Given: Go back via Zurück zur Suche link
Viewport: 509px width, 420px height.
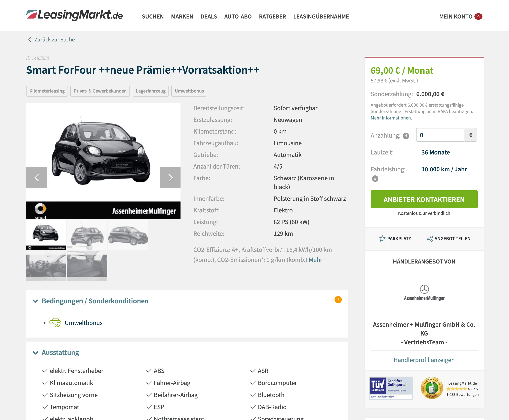Looking at the screenshot, I should click(x=54, y=39).
